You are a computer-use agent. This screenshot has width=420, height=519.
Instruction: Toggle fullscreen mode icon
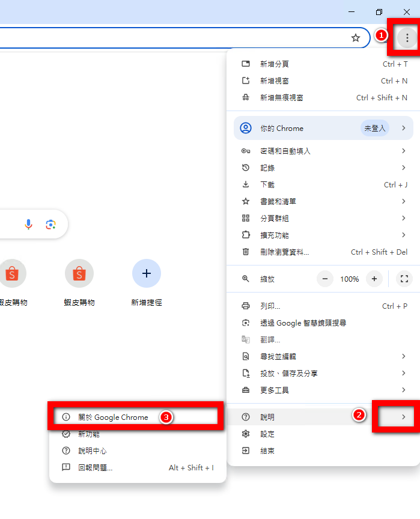(404, 279)
